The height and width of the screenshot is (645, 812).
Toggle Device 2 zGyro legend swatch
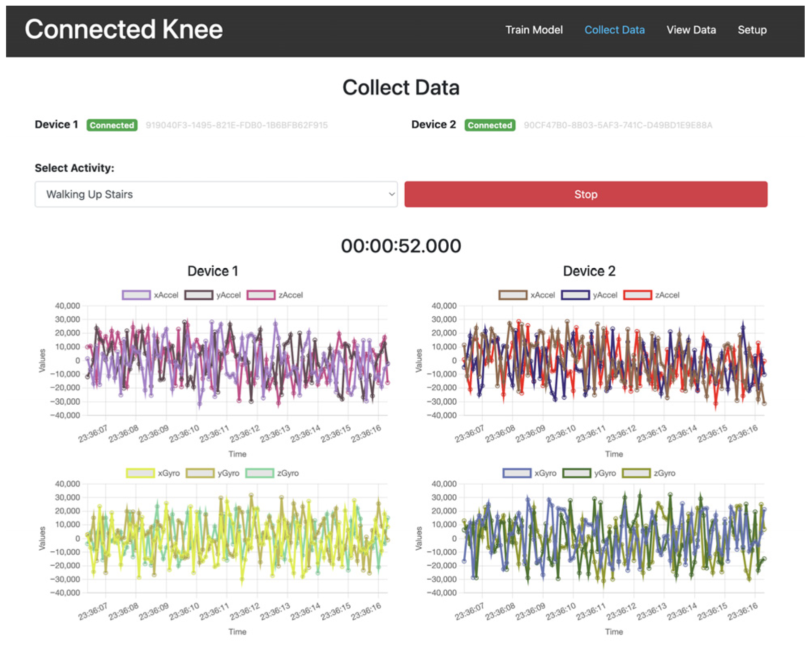coord(636,473)
